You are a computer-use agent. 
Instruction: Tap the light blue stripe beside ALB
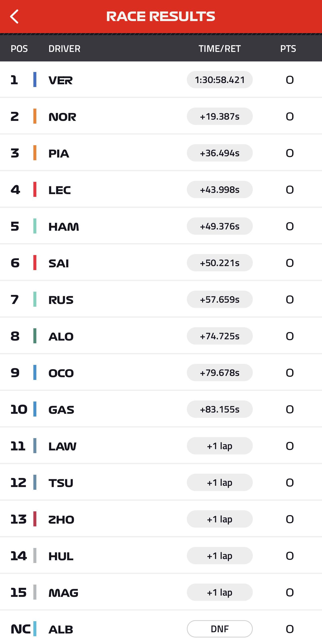(x=35, y=629)
